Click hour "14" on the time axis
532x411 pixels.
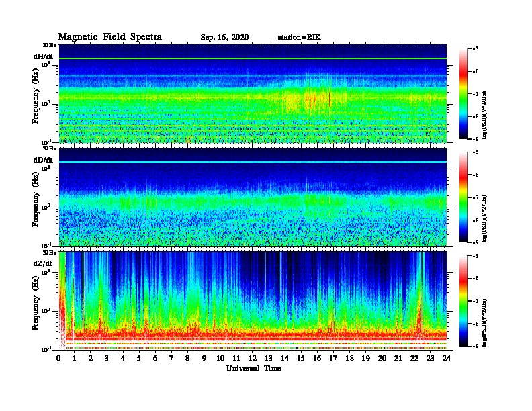[x=285, y=358]
